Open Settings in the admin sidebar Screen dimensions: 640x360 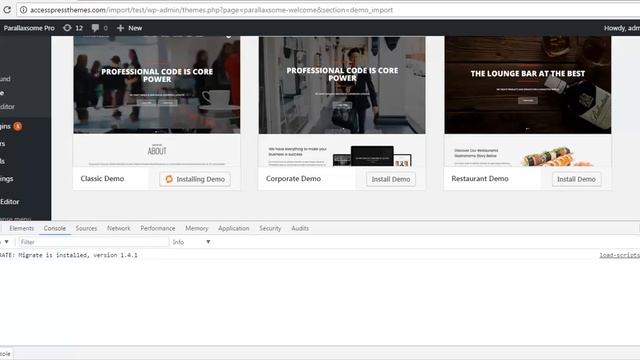tap(7, 179)
